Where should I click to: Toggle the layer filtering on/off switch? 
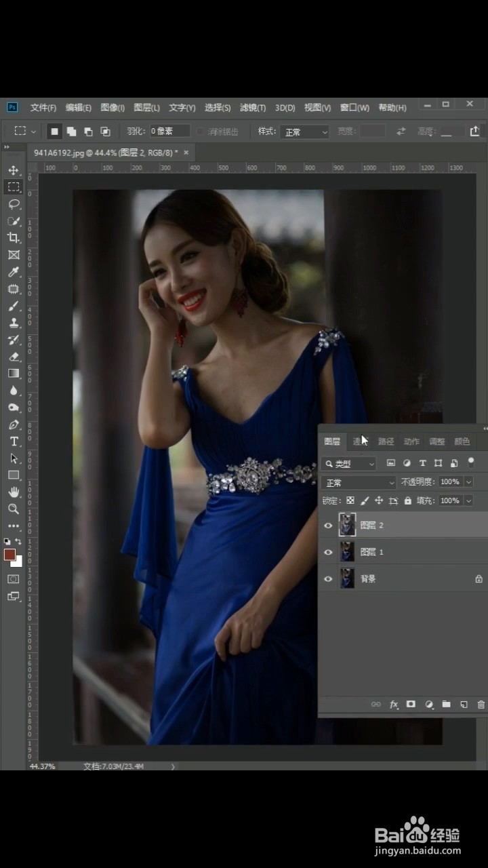(471, 462)
